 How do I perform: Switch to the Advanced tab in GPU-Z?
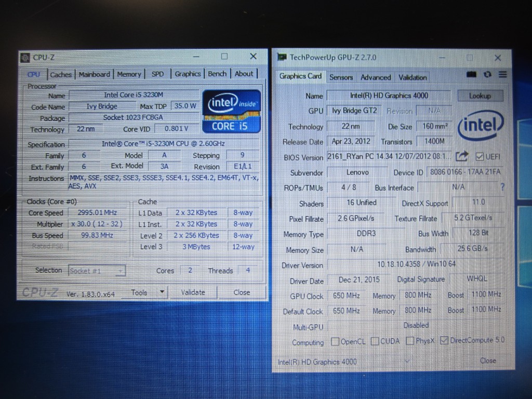[x=376, y=77]
